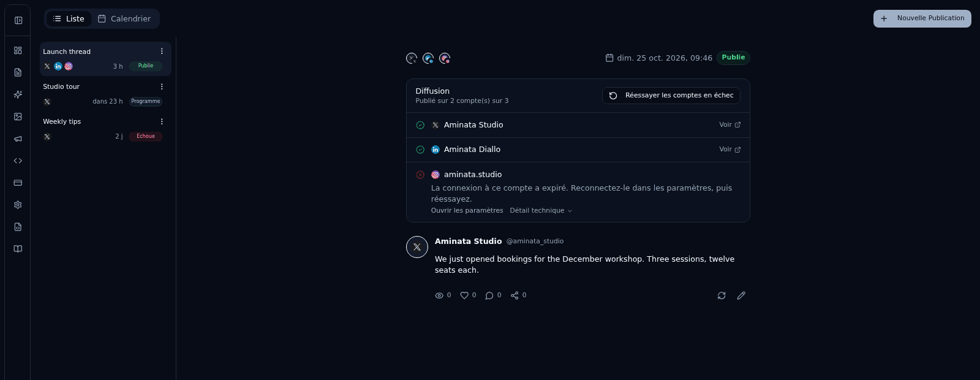Open the open-book documentation icon

point(18,249)
